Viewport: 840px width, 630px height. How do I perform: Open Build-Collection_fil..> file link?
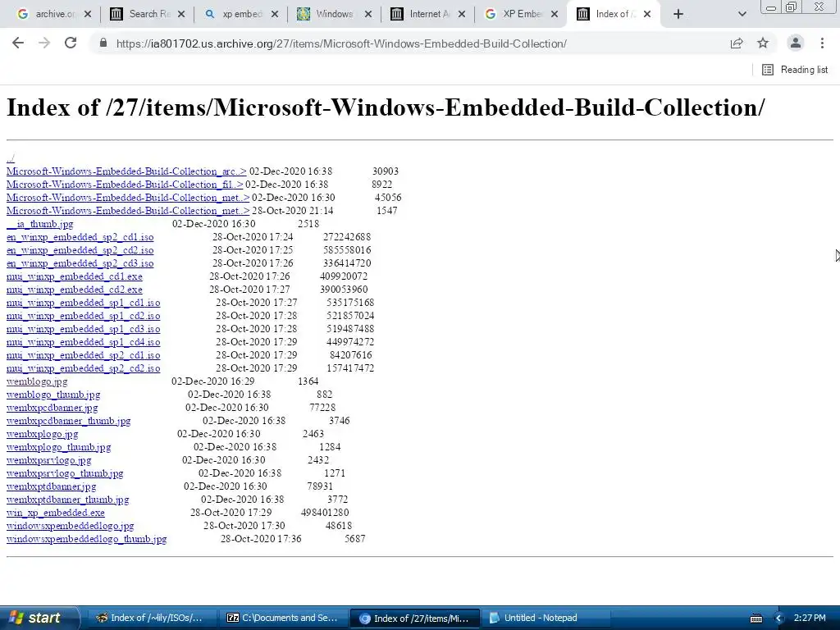click(125, 185)
